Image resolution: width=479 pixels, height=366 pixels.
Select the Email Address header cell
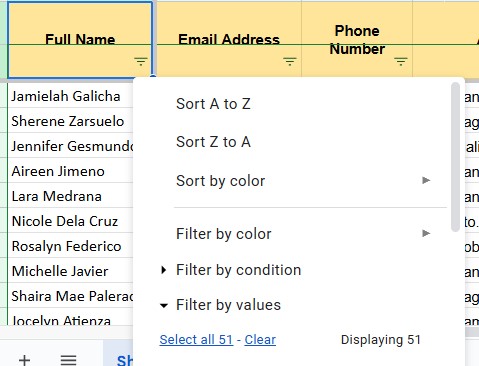coord(229,40)
